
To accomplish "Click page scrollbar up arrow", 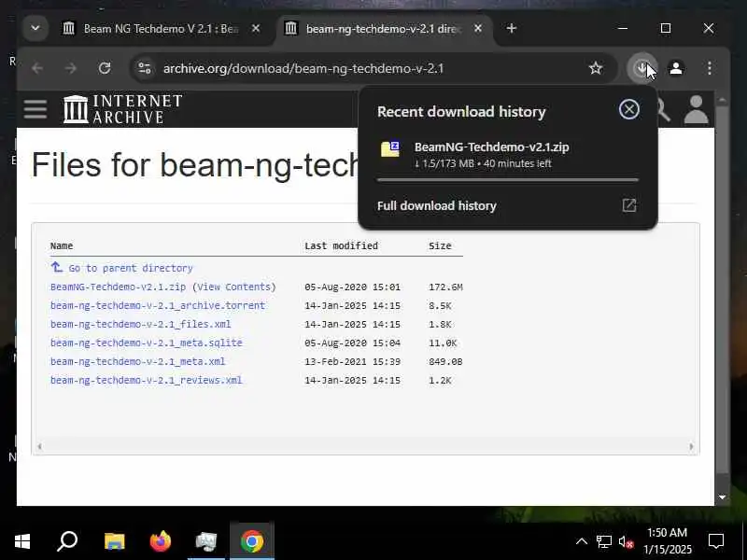I will (722, 101).
